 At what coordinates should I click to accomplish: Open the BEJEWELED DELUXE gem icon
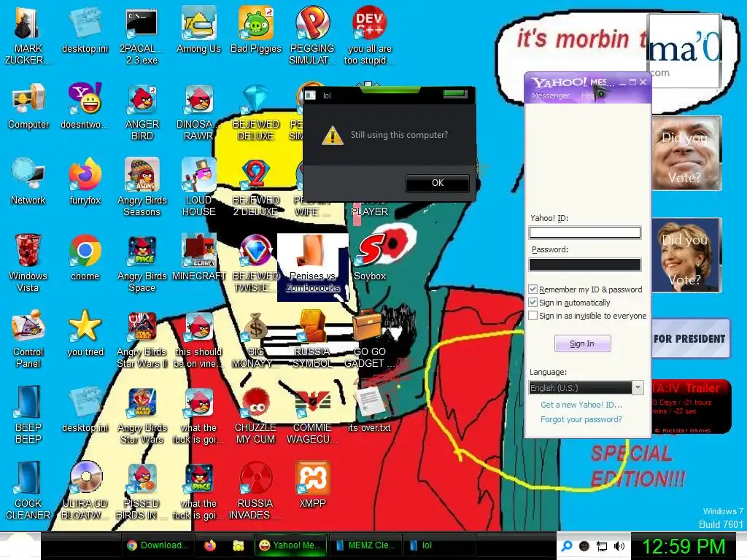tap(255, 112)
